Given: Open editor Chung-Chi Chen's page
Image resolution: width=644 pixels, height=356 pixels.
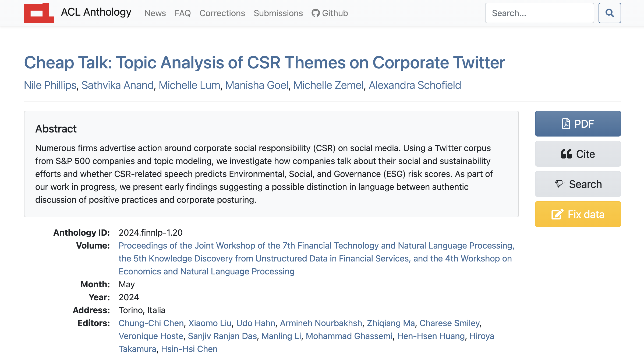Looking at the screenshot, I should tap(151, 323).
